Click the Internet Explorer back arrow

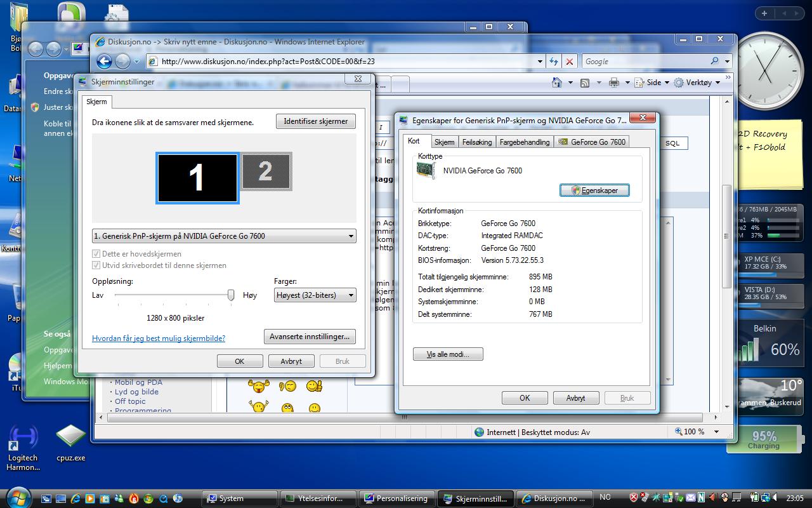pyautogui.click(x=105, y=62)
